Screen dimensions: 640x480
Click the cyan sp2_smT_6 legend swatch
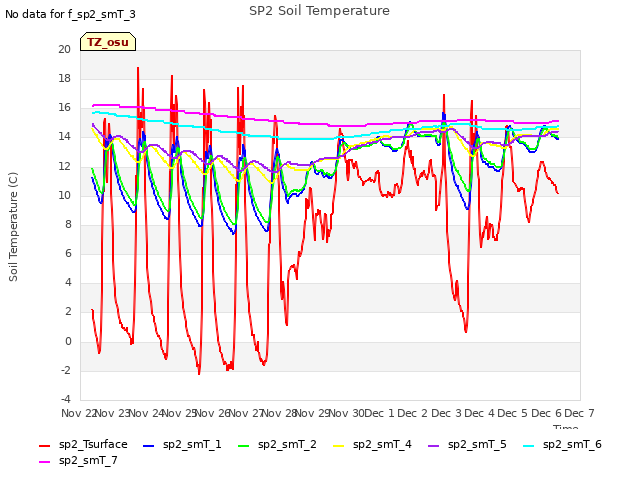click(529, 446)
